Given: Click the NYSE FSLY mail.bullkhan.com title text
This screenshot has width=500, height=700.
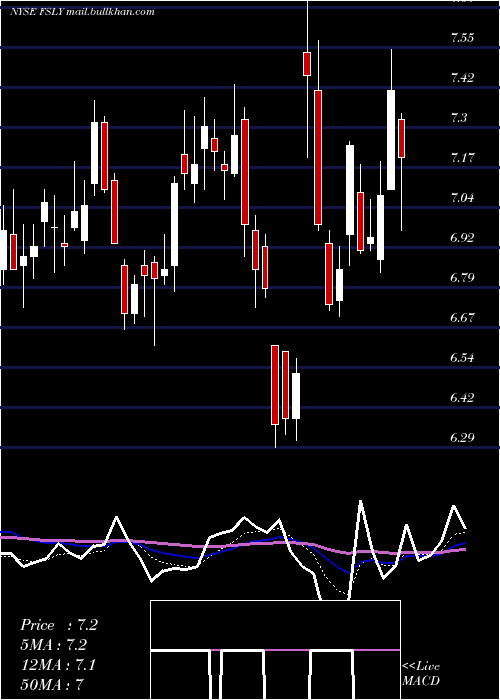Looking at the screenshot, I should pyautogui.click(x=82, y=12).
